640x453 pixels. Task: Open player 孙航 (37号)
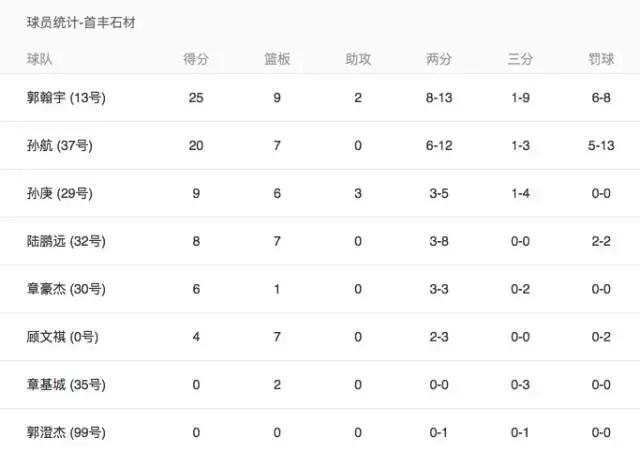pyautogui.click(x=59, y=146)
